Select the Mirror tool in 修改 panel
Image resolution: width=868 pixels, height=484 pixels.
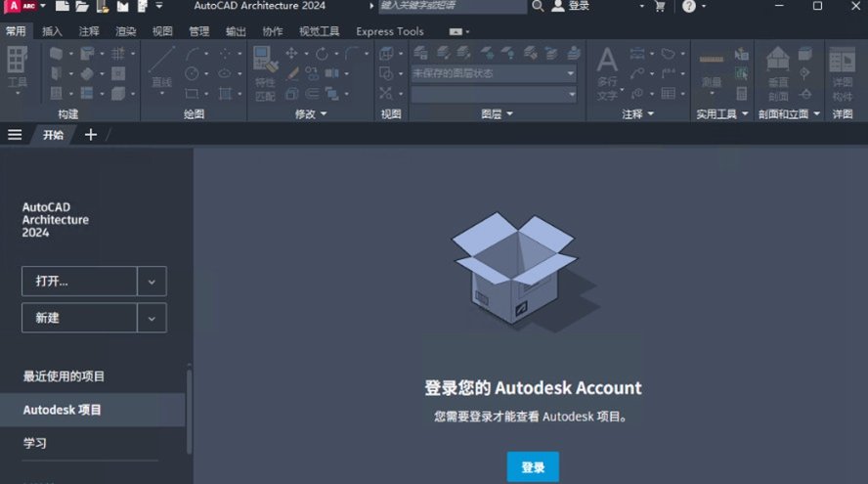tap(331, 73)
